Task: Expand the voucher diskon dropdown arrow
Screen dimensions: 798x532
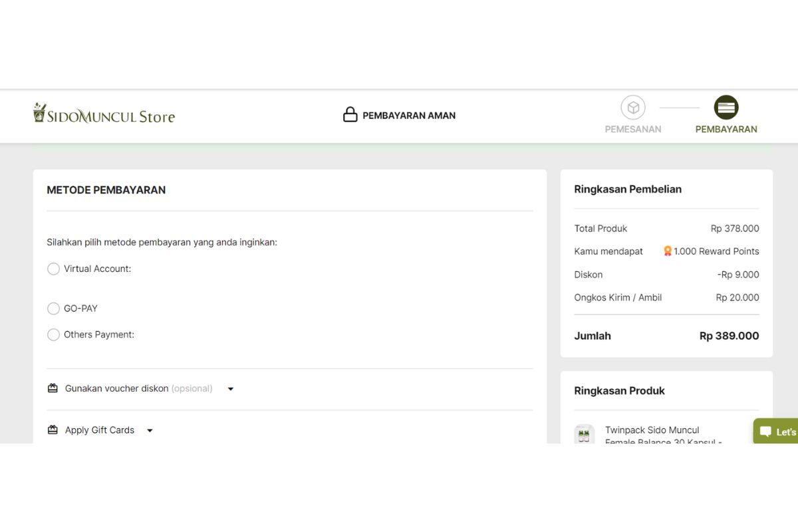Action: point(231,389)
